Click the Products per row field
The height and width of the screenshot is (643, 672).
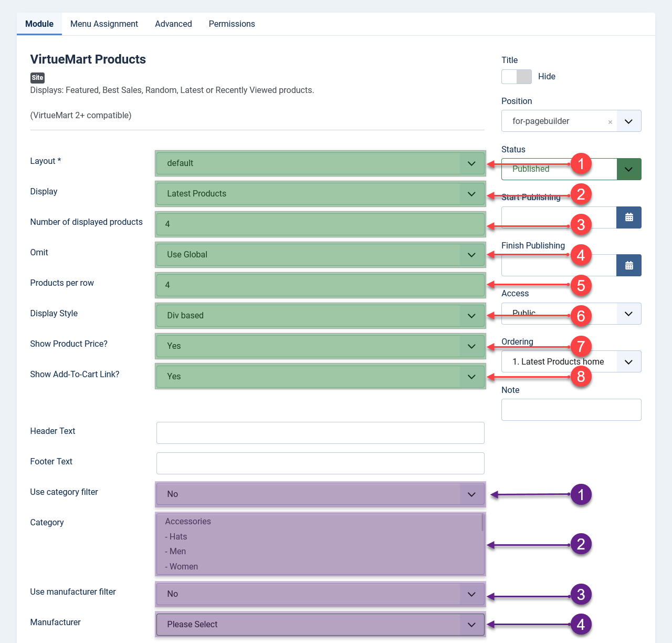pyautogui.click(x=320, y=285)
